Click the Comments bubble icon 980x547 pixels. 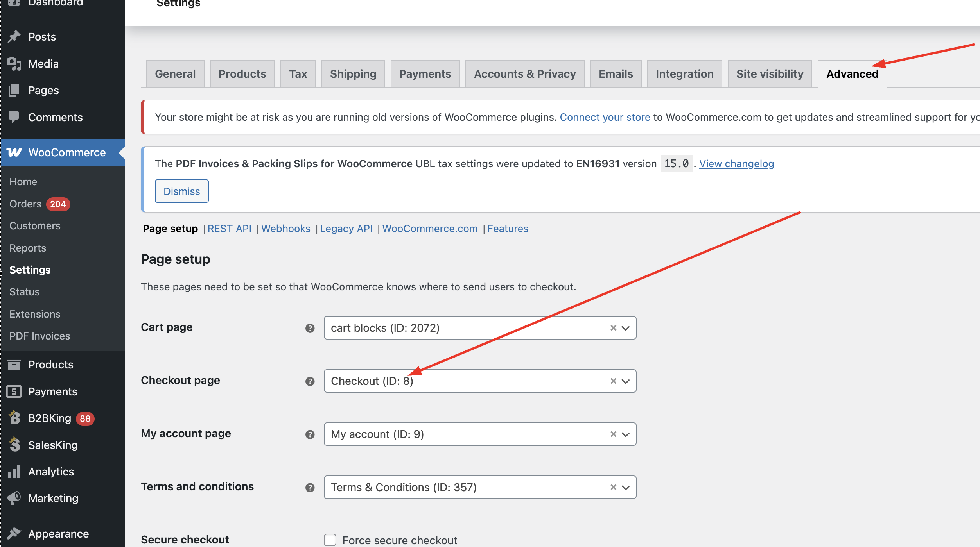tap(14, 117)
